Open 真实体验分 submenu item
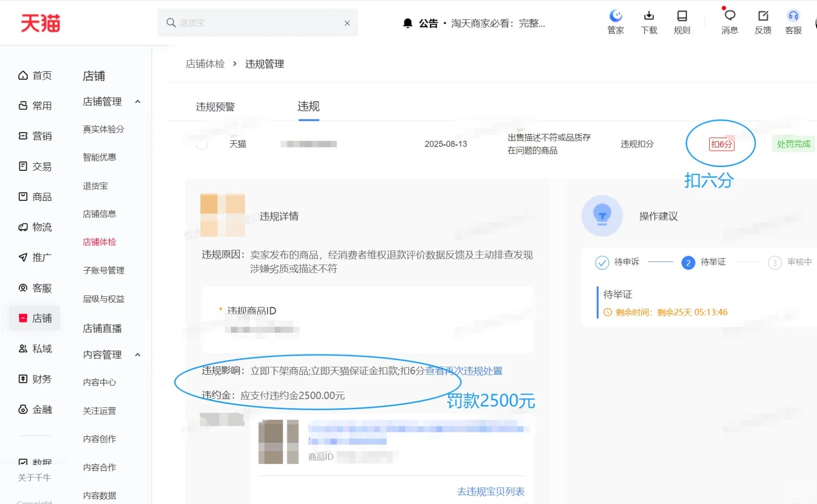Viewport: 817px width, 504px height. [104, 129]
